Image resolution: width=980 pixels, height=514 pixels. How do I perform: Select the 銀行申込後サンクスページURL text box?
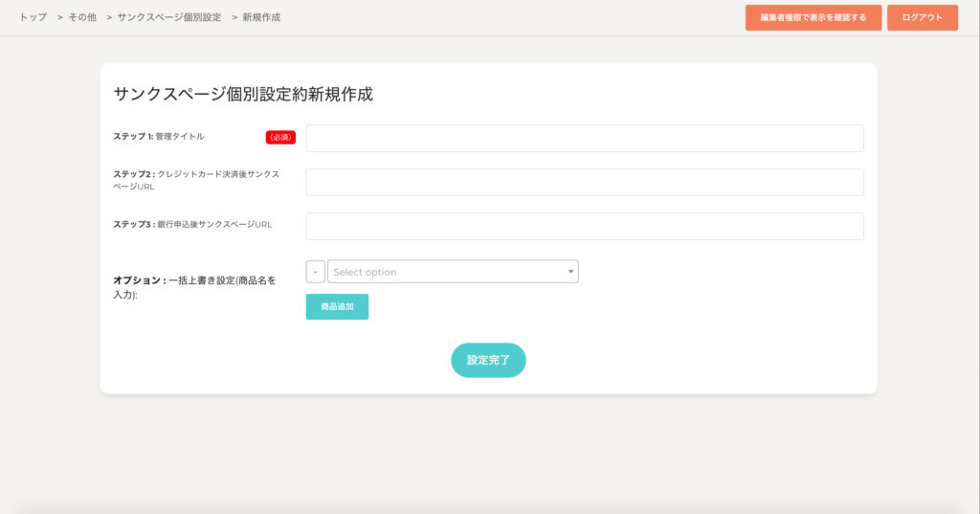(584, 226)
